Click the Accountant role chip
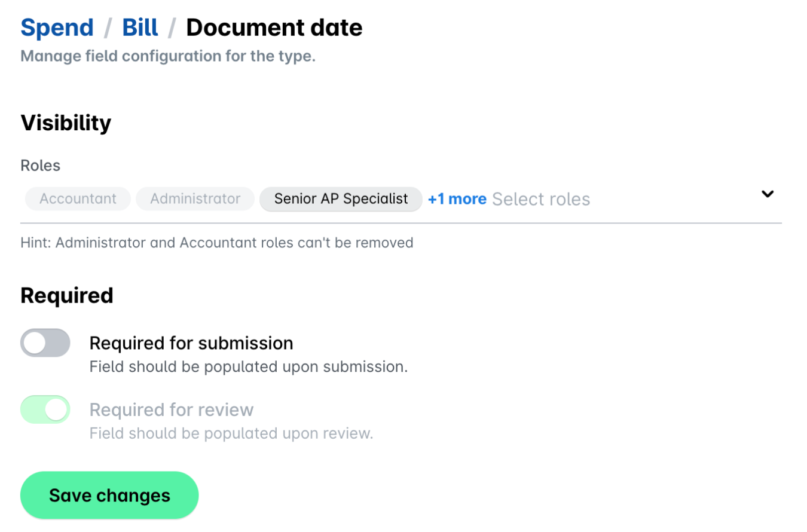Image resolution: width=807 pixels, height=532 pixels. 78,199
